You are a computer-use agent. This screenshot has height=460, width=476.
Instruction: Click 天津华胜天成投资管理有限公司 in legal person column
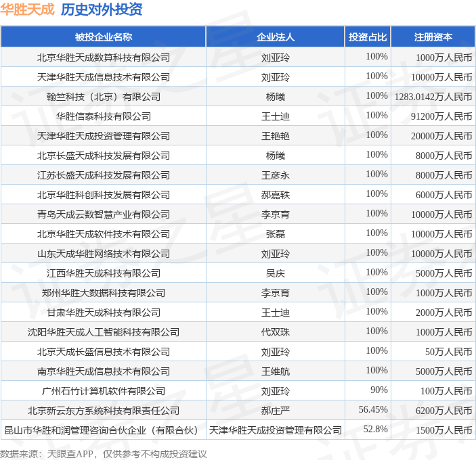coord(276,430)
